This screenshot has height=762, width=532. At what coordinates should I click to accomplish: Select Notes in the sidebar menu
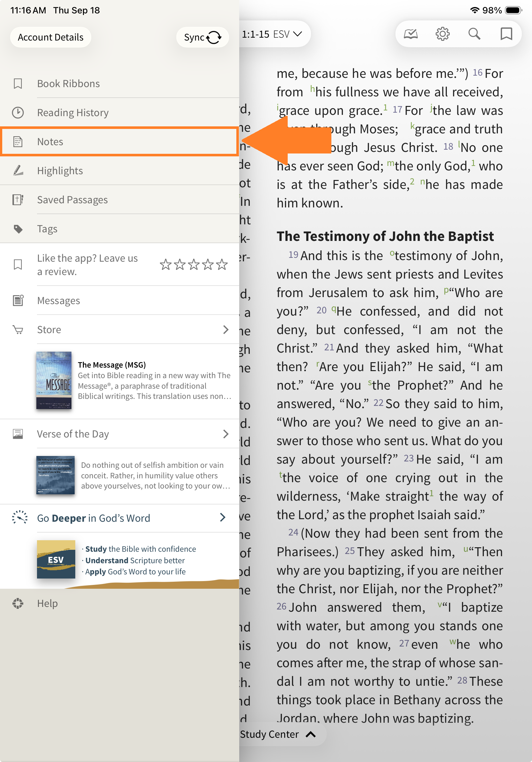pos(50,142)
